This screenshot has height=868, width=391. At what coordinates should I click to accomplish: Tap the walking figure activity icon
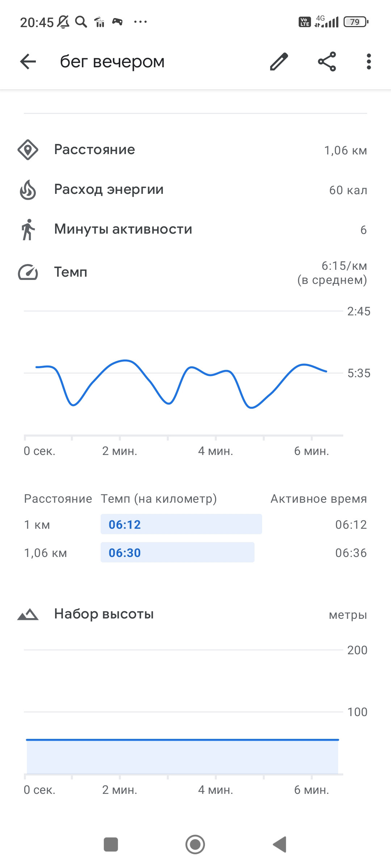pyautogui.click(x=28, y=229)
